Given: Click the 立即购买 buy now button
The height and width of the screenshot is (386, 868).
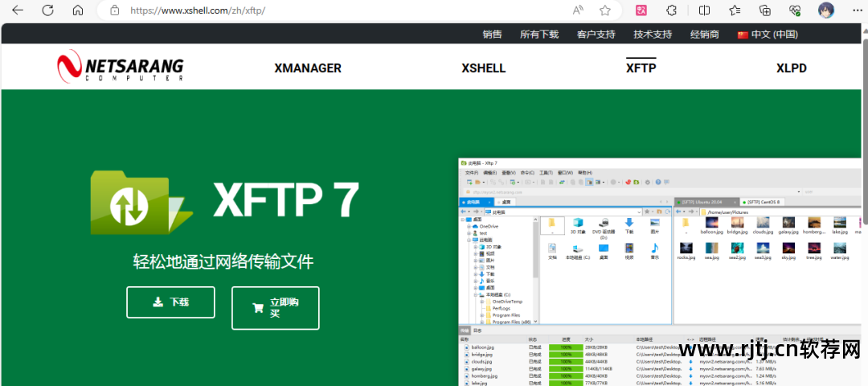Looking at the screenshot, I should (x=275, y=308).
